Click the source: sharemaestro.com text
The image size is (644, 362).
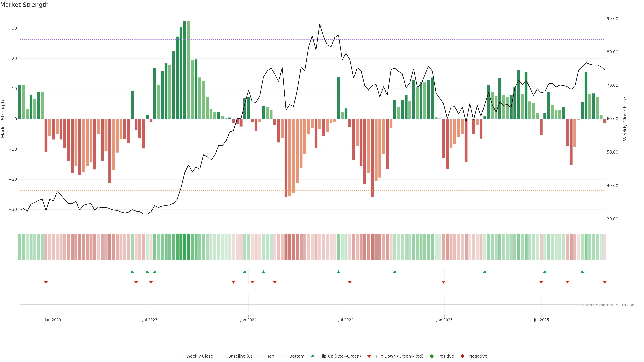609,305
